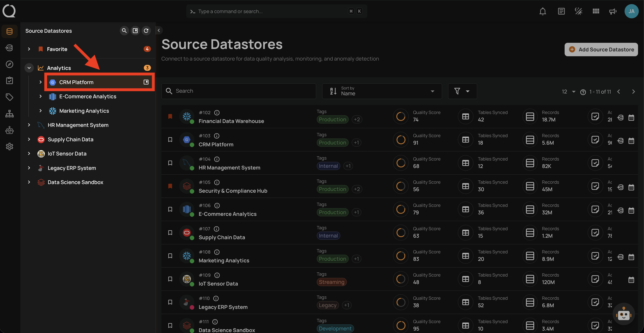
Task: Select Marketing Analytics in sidebar tree
Action: click(x=84, y=111)
